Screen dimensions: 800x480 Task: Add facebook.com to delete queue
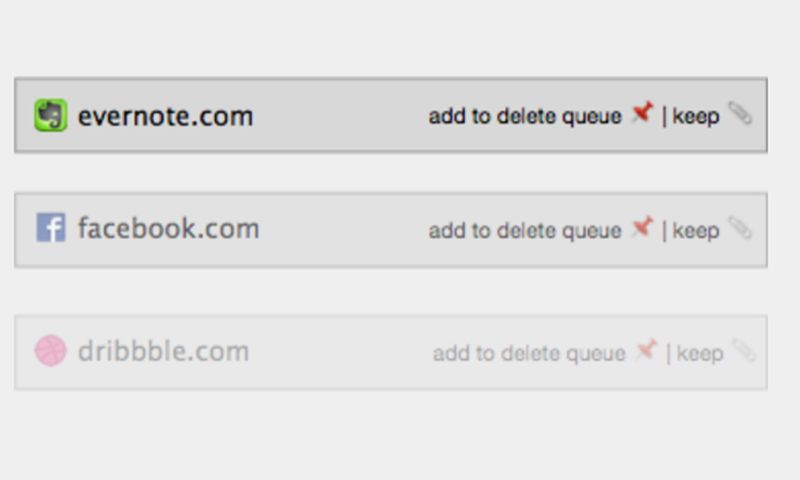pyautogui.click(x=525, y=231)
